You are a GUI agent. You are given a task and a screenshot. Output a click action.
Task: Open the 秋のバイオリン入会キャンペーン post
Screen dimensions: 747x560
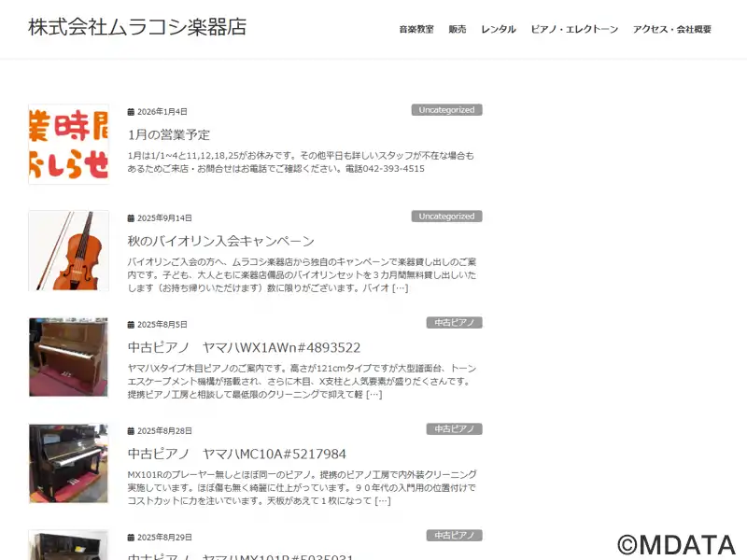221,241
